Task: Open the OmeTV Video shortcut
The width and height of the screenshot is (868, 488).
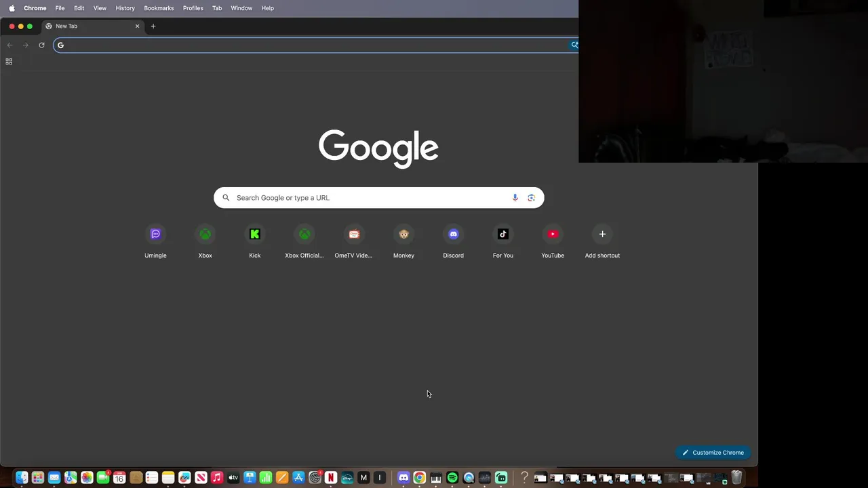Action: click(x=354, y=242)
